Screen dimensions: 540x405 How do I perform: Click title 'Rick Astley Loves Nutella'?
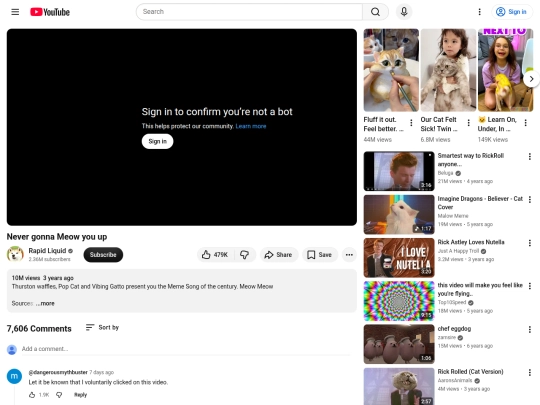pos(471,242)
